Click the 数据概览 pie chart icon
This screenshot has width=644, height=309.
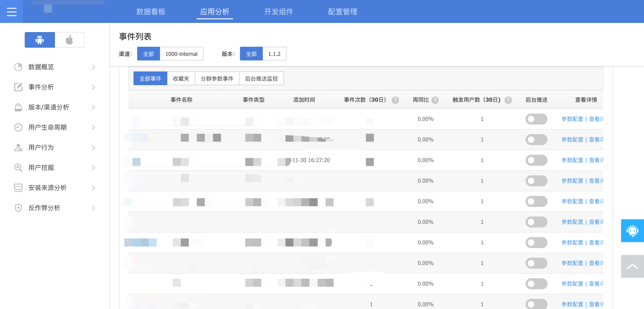pos(18,67)
